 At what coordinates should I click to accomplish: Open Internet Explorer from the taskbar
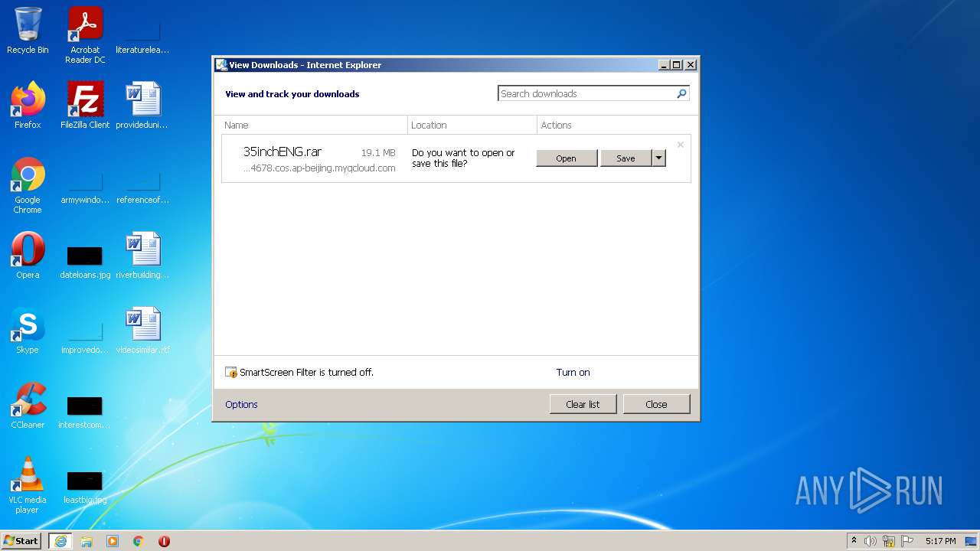[x=60, y=541]
